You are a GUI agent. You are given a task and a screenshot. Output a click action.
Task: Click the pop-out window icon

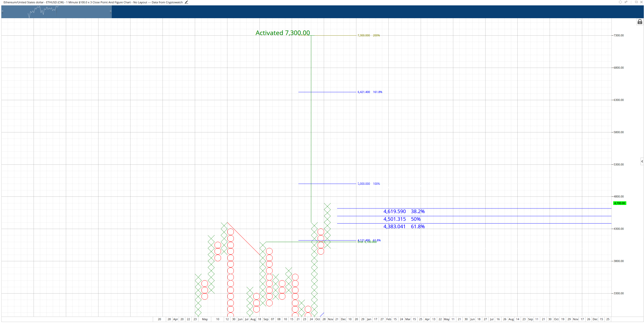point(636,2)
